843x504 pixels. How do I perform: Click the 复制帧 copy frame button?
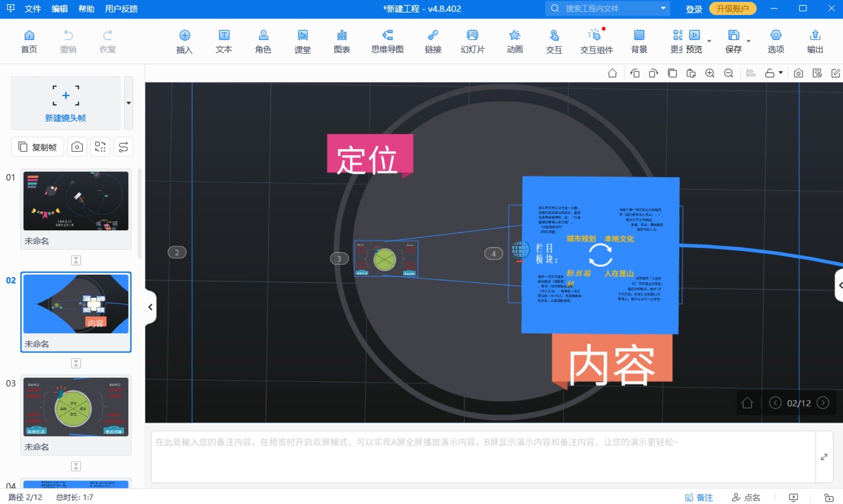(37, 147)
